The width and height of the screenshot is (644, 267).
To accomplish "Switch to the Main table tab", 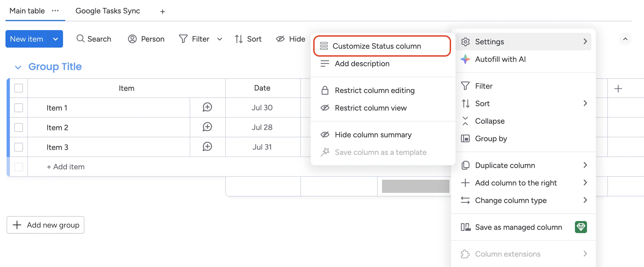I will (x=27, y=11).
